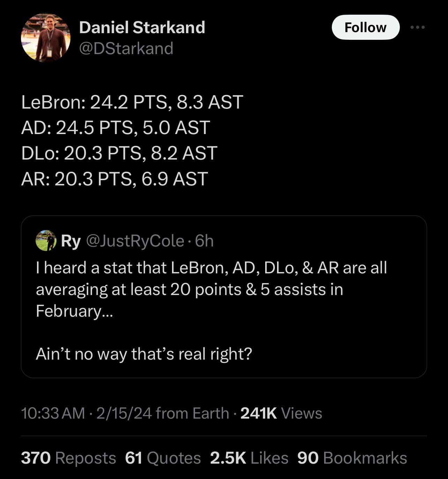View the 241K Views analytics
448x479 pixels.
[281, 413]
